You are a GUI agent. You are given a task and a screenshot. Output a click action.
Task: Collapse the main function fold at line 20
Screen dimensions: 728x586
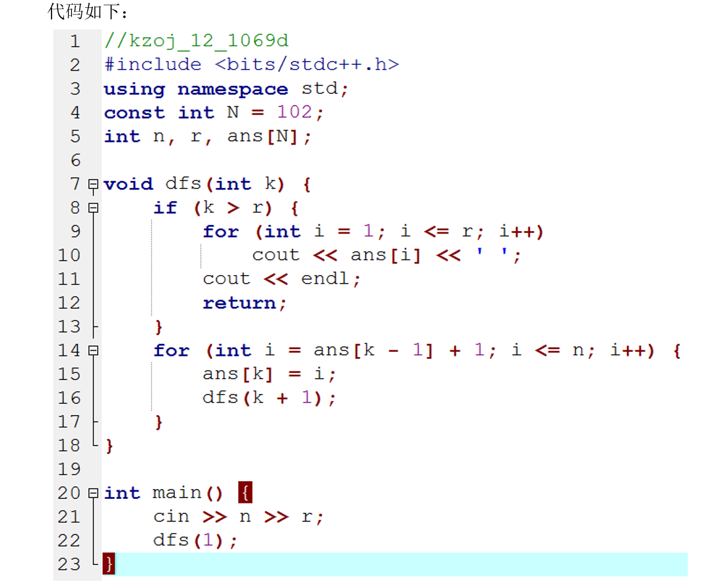coord(93,494)
